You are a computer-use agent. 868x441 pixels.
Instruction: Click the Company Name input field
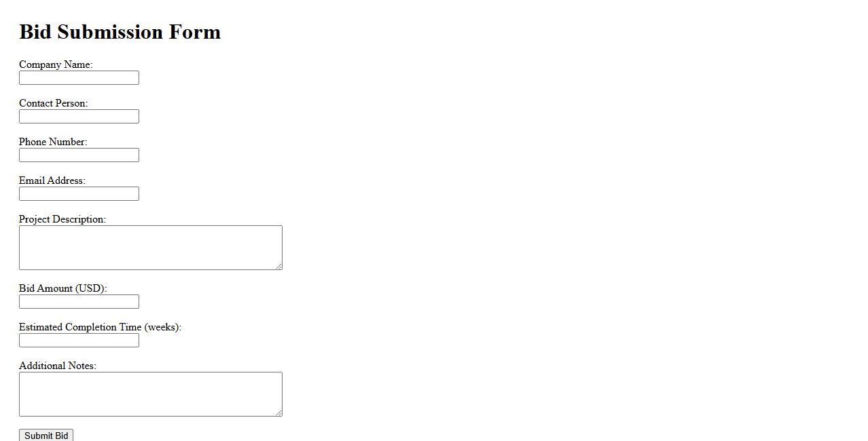79,78
